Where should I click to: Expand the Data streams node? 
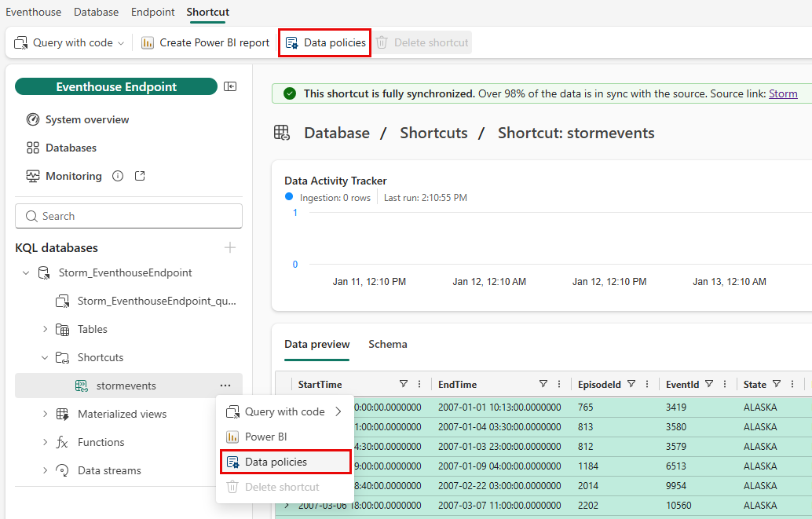coord(45,470)
